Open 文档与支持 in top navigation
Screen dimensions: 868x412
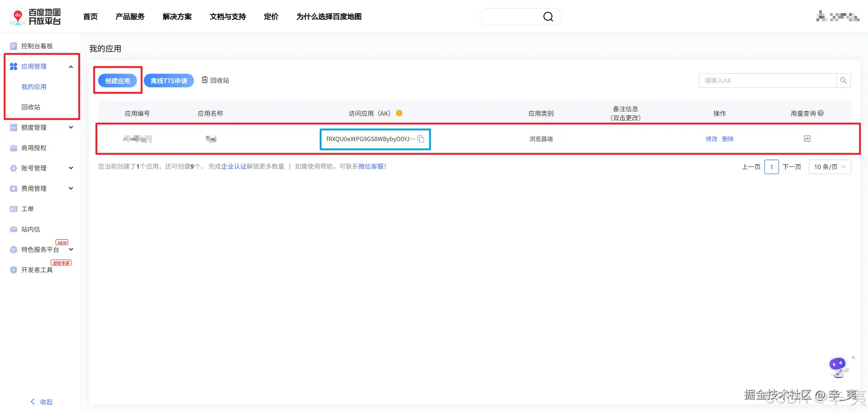(x=228, y=17)
